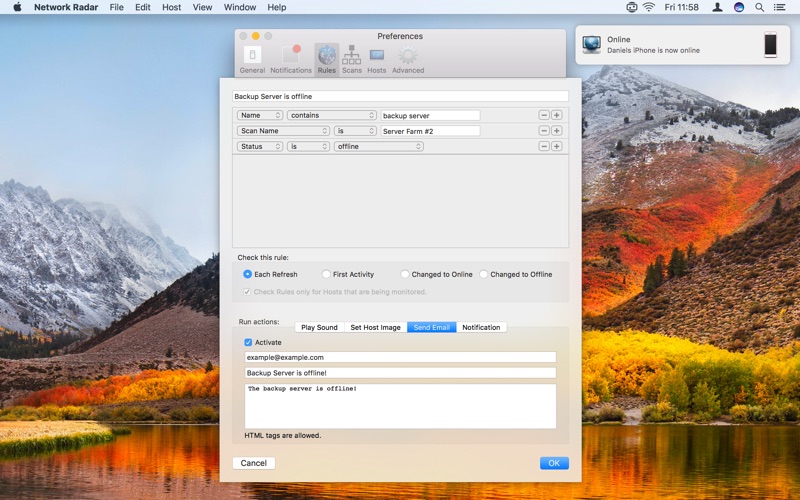Uncheck the Activate checkbox
Screen dimensions: 800x500
pyautogui.click(x=249, y=342)
